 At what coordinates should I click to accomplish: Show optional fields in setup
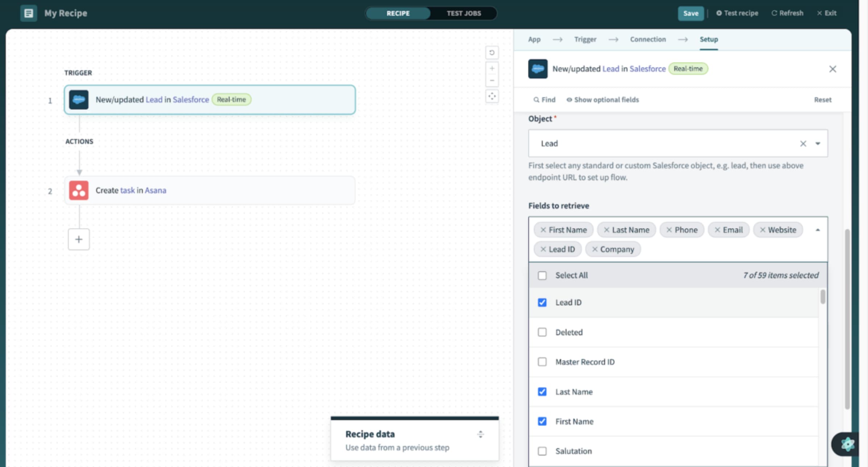[x=603, y=100]
